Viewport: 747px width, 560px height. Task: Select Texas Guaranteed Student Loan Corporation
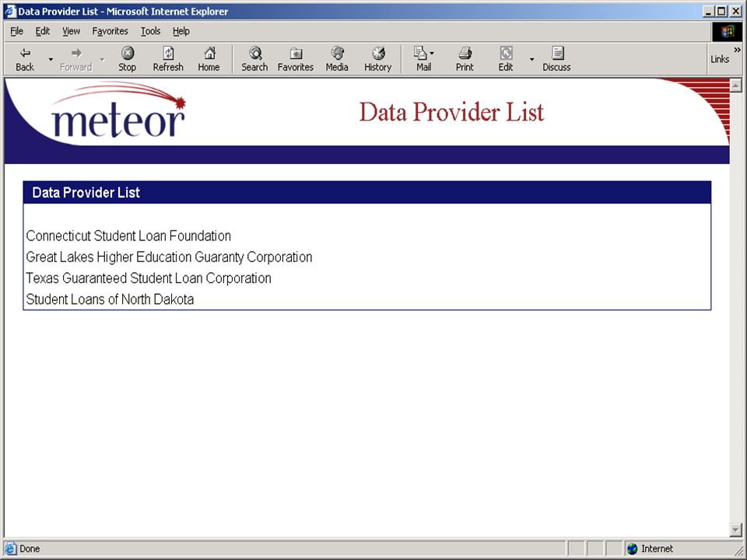pyautogui.click(x=149, y=278)
